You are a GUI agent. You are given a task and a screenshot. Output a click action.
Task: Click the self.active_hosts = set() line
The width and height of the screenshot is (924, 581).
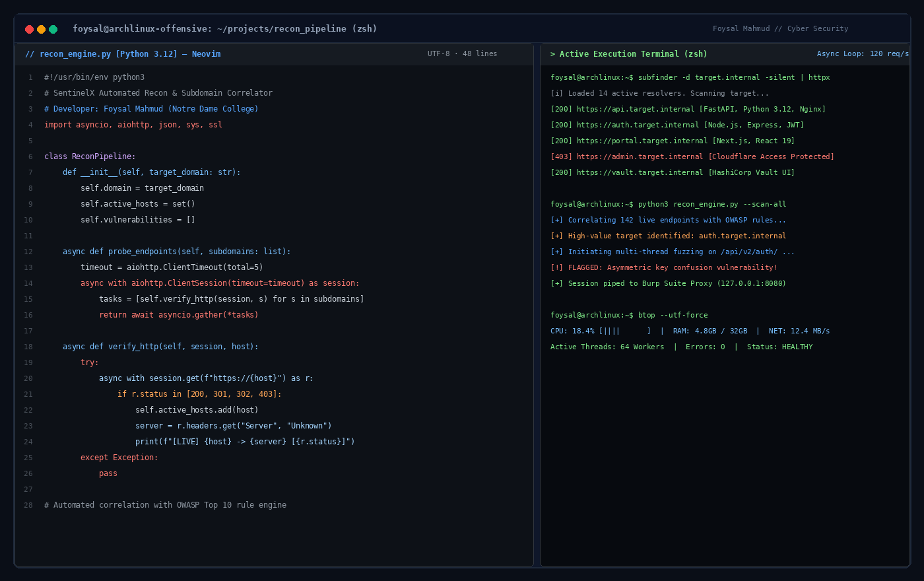tap(138, 204)
